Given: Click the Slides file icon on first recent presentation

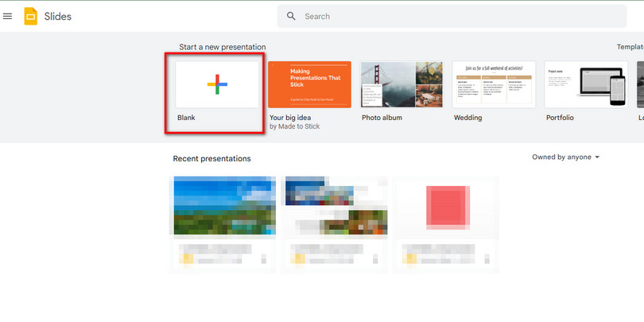Looking at the screenshot, I should point(187,258).
